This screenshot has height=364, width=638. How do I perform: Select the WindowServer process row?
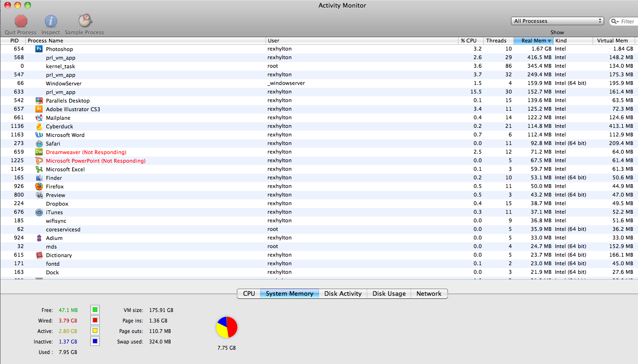319,83
